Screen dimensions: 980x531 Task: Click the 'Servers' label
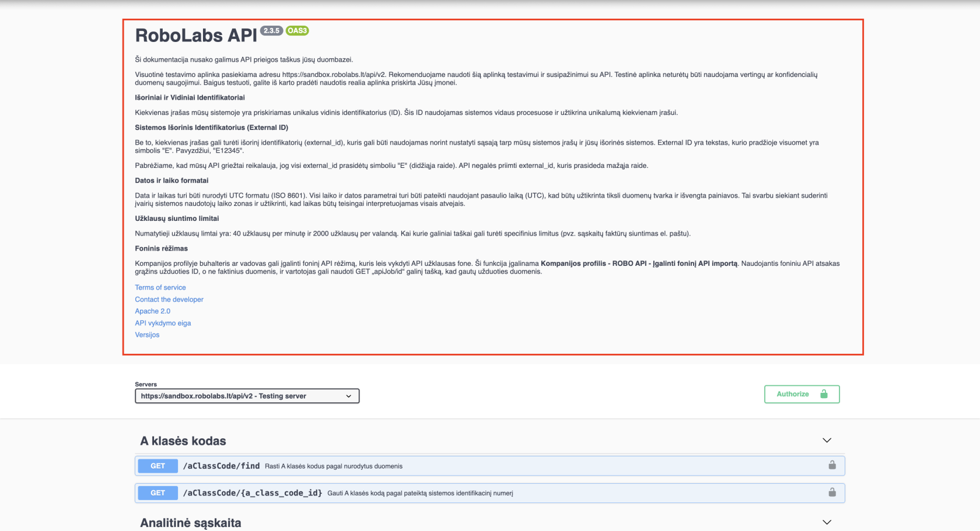(x=146, y=384)
